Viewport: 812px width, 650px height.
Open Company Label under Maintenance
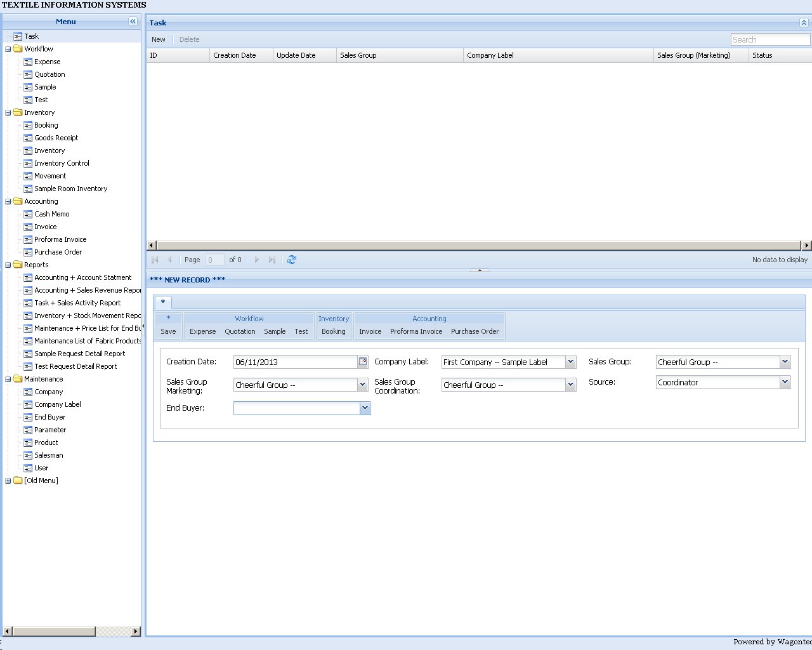pos(58,404)
